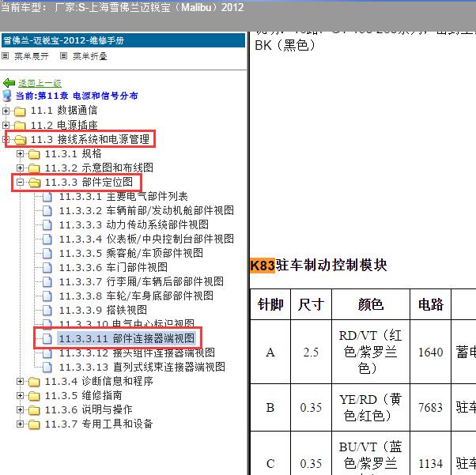This screenshot has width=476, height=475.
Task: Click folder icon of 11.3.5 维修指南
Action: coord(34,396)
